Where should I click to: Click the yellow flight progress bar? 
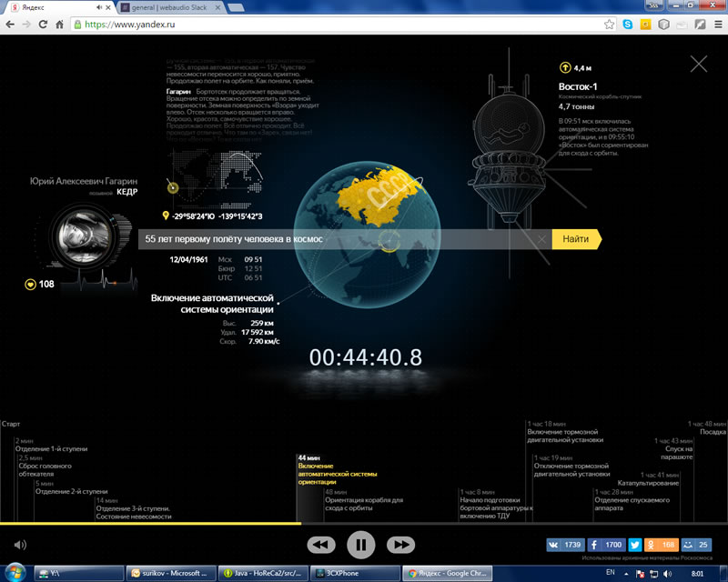(150, 524)
